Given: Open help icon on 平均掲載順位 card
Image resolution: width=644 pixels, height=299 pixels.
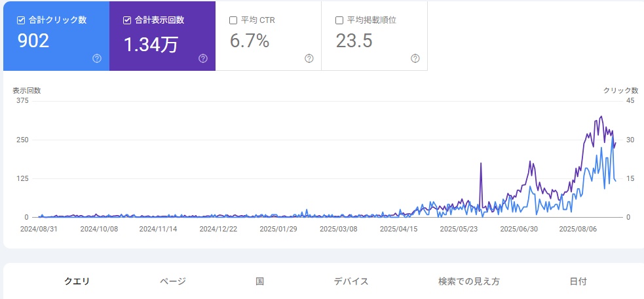Looking at the screenshot, I should pyautogui.click(x=415, y=58).
